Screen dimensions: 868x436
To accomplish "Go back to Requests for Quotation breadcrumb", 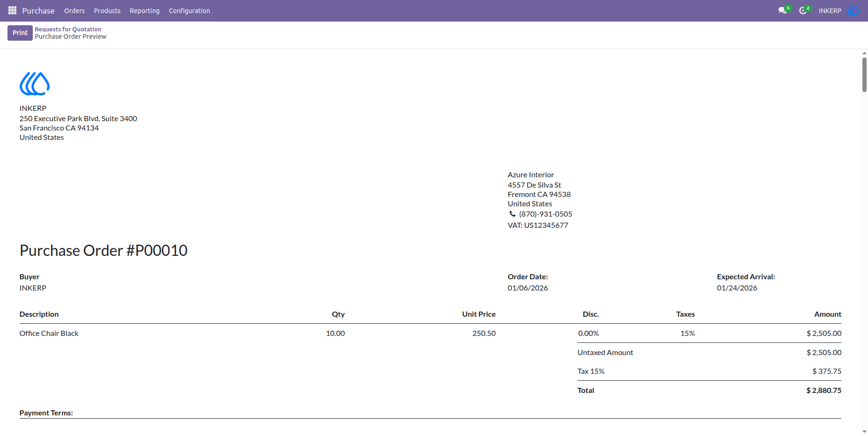I will coord(68,29).
